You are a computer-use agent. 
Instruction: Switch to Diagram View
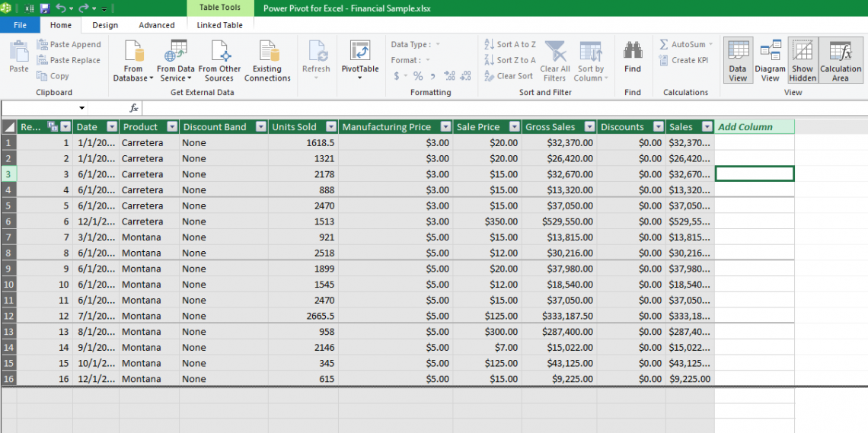click(770, 60)
